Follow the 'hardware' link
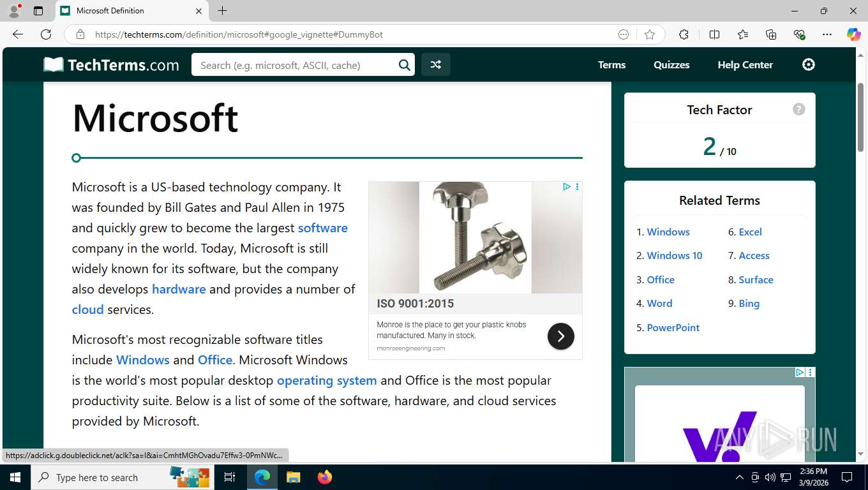 [179, 289]
